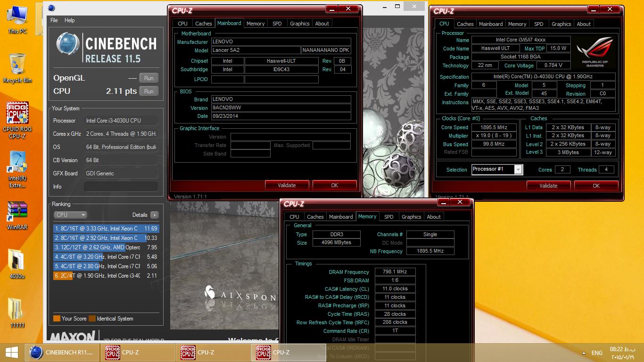Select ranking entry 2C/4T @ 1.90 GHz
The image size is (644, 362).
click(x=106, y=276)
